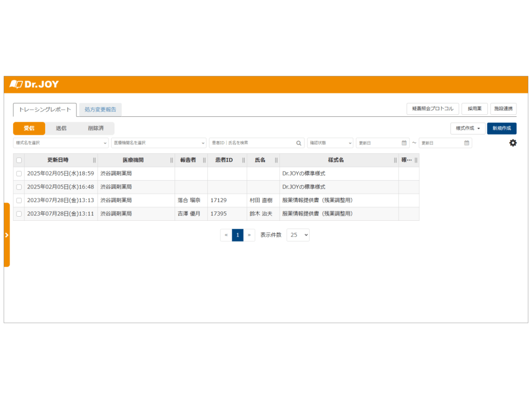Image resolution: width=532 pixels, height=399 pixels.
Task: Check the 2025年02月05日 18:59 row checkbox
Action: point(19,174)
